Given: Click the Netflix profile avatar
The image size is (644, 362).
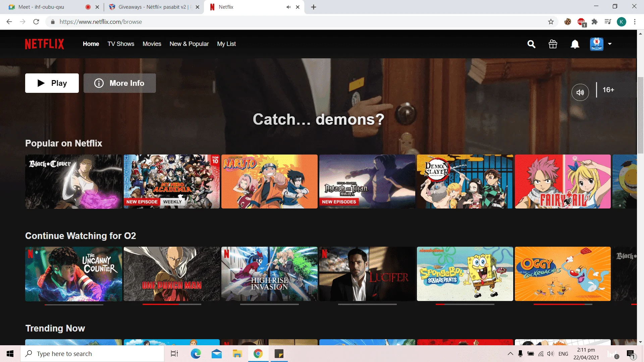Looking at the screenshot, I should (596, 44).
